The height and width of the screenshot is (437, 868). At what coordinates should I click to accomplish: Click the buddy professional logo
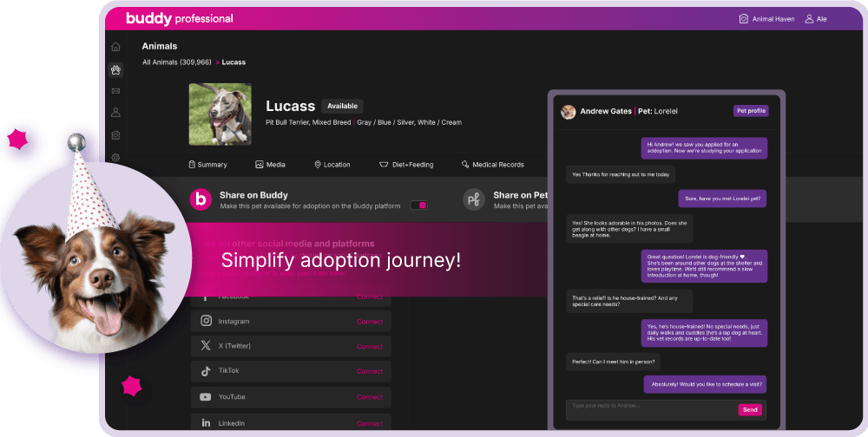pos(180,19)
